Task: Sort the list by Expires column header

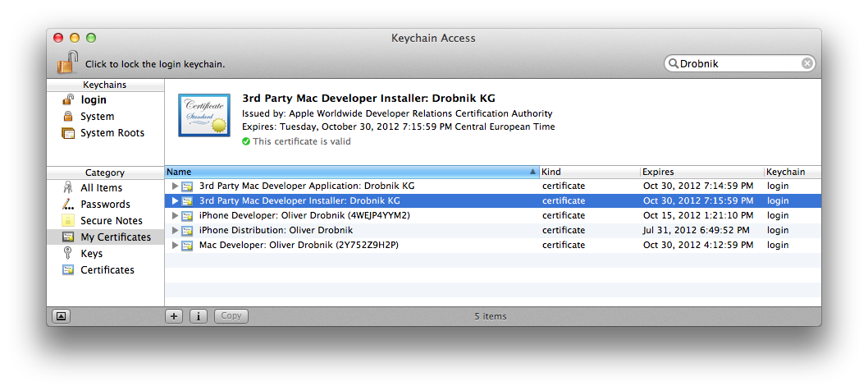Action: 702,172
